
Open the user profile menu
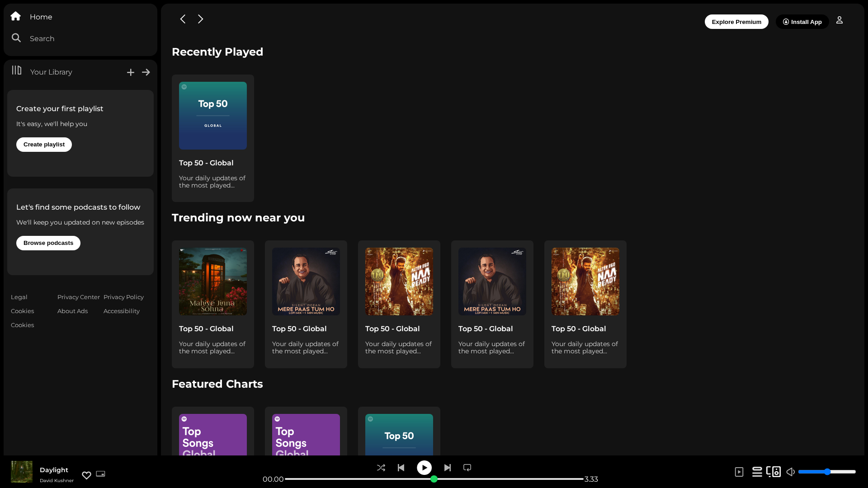(x=840, y=20)
